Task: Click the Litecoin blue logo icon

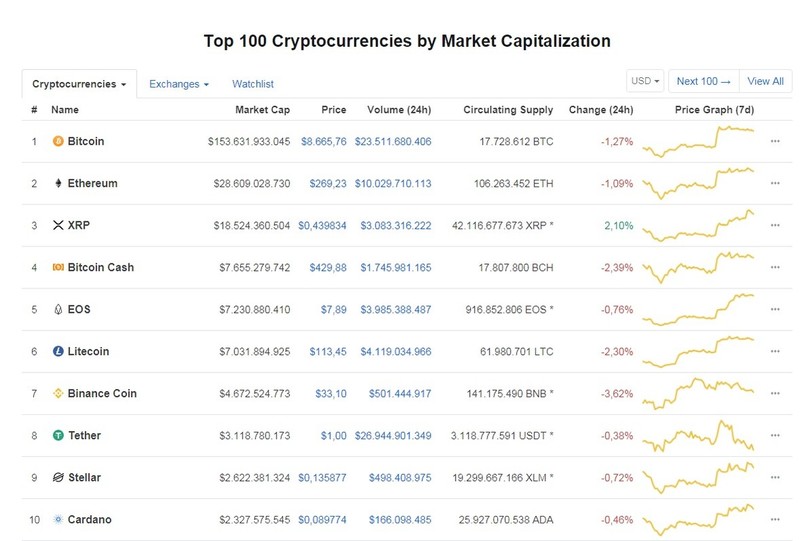Action: pyautogui.click(x=58, y=351)
